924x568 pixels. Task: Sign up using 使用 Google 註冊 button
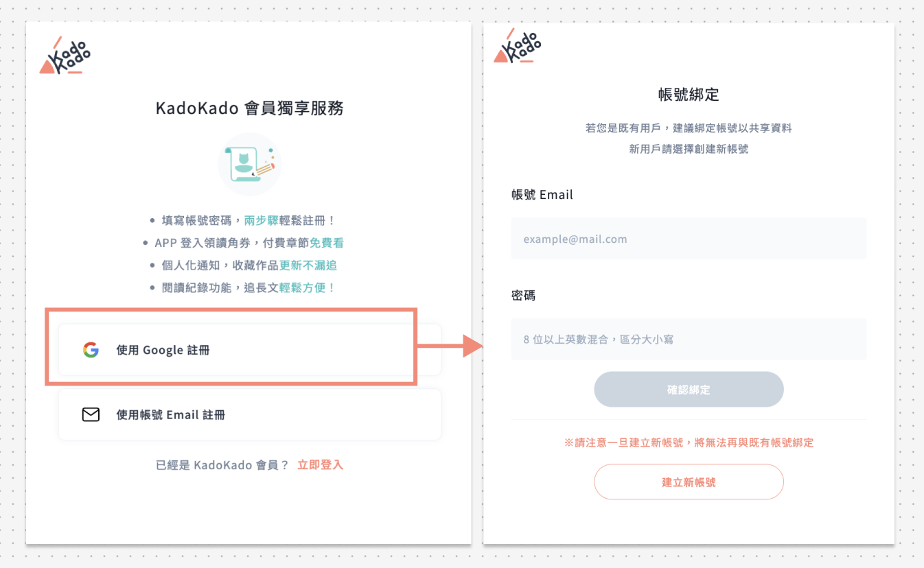point(250,350)
